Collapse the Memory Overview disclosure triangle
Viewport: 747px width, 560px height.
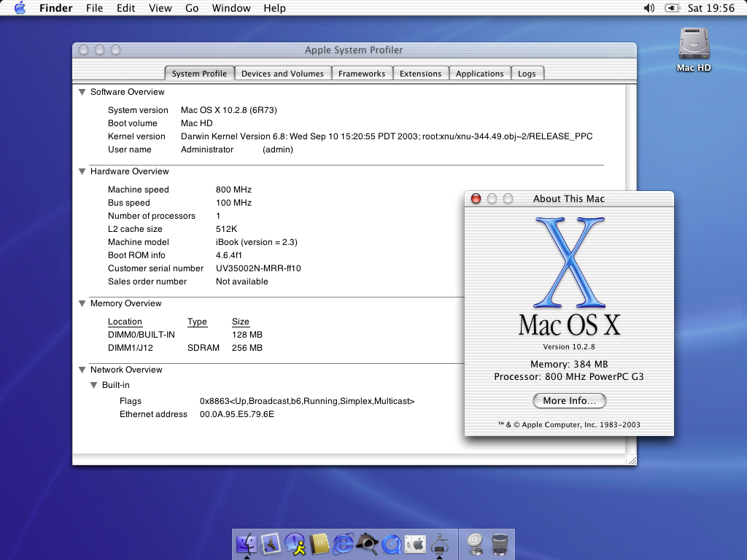pyautogui.click(x=82, y=304)
